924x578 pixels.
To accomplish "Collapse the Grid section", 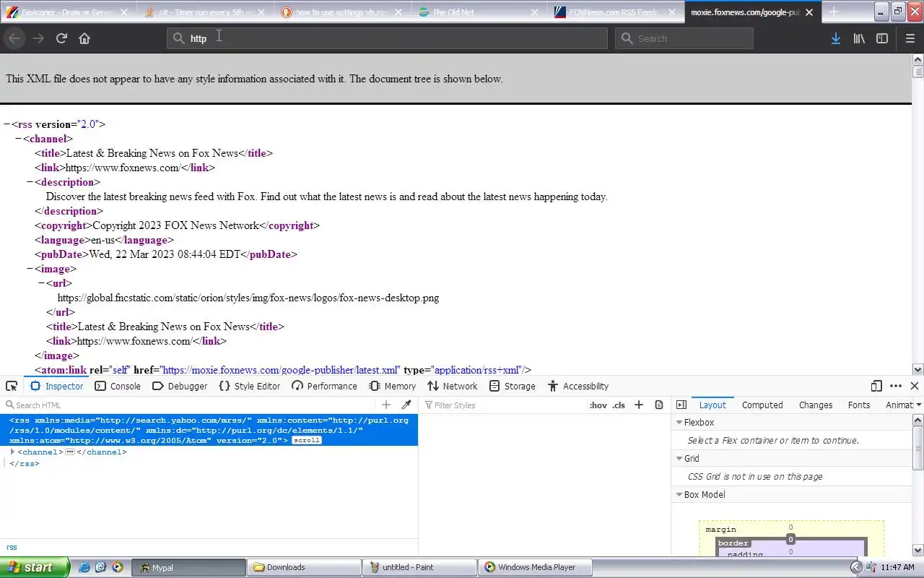I will tap(679, 458).
